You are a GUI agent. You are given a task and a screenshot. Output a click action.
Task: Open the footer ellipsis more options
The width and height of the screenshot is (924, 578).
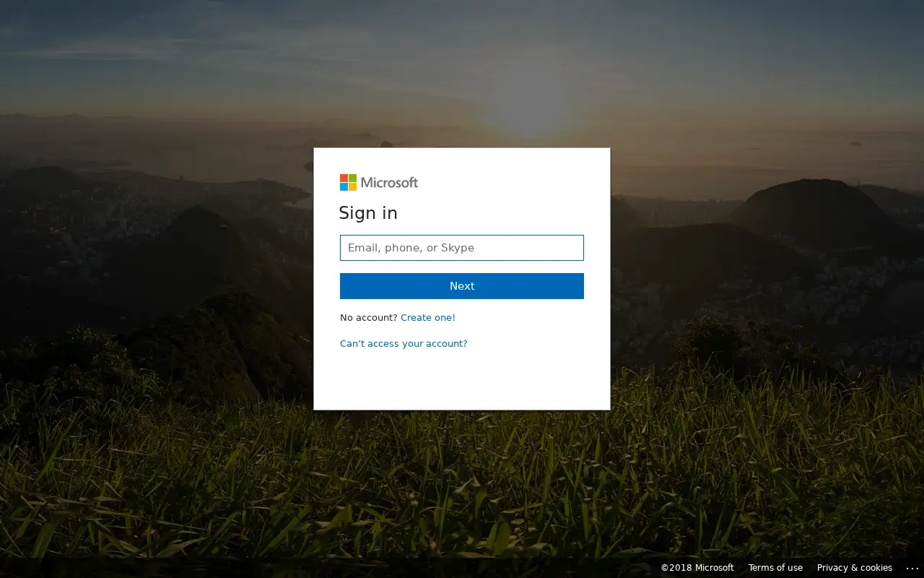tap(912, 569)
